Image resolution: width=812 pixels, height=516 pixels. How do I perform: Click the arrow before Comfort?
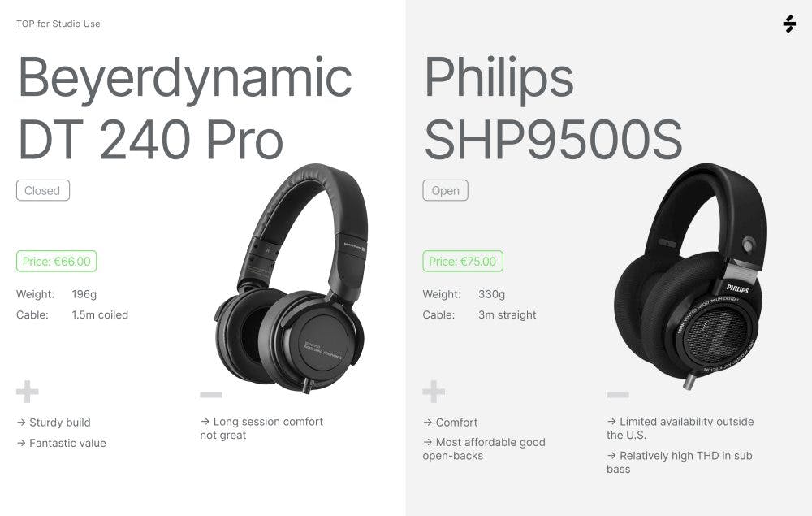[x=428, y=423]
